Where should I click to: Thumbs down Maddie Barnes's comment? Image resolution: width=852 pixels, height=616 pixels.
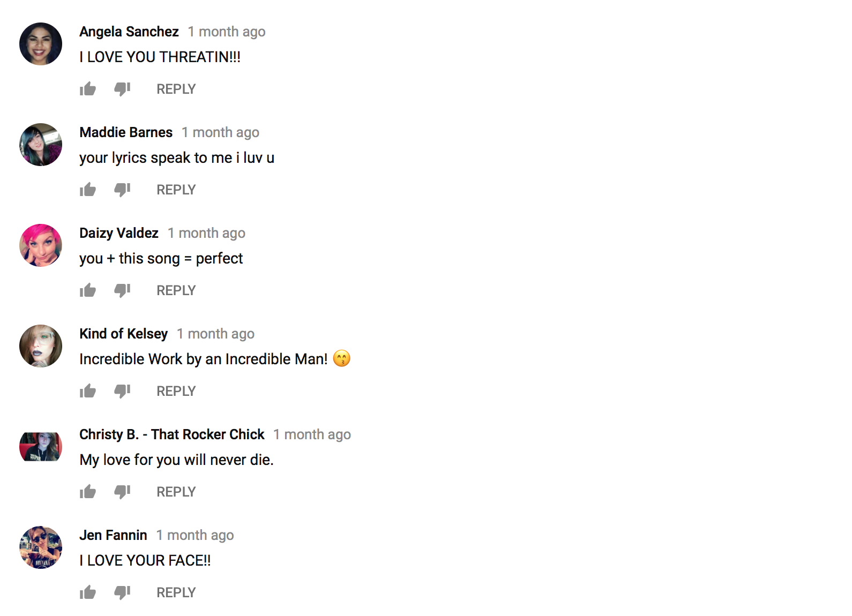click(122, 190)
